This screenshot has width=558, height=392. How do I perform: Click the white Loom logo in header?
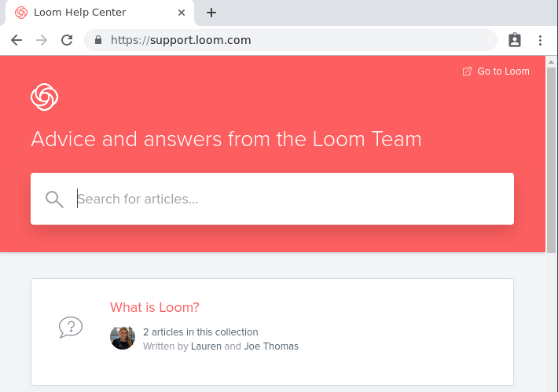(45, 97)
